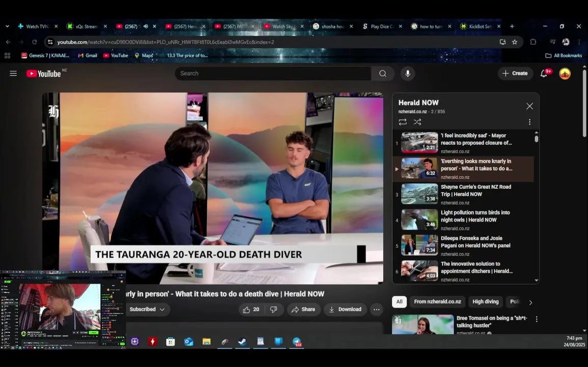Switch to xQc Stream browser tab
This screenshot has height=367, width=588.
point(86,27)
